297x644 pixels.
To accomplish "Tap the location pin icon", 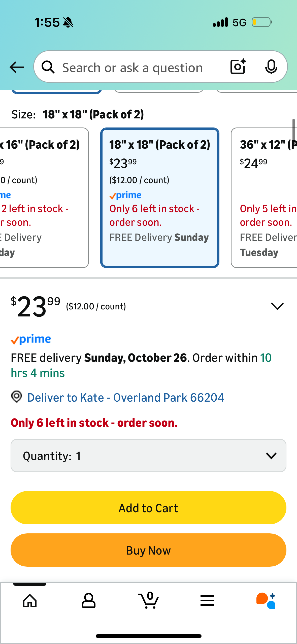I will point(17,397).
